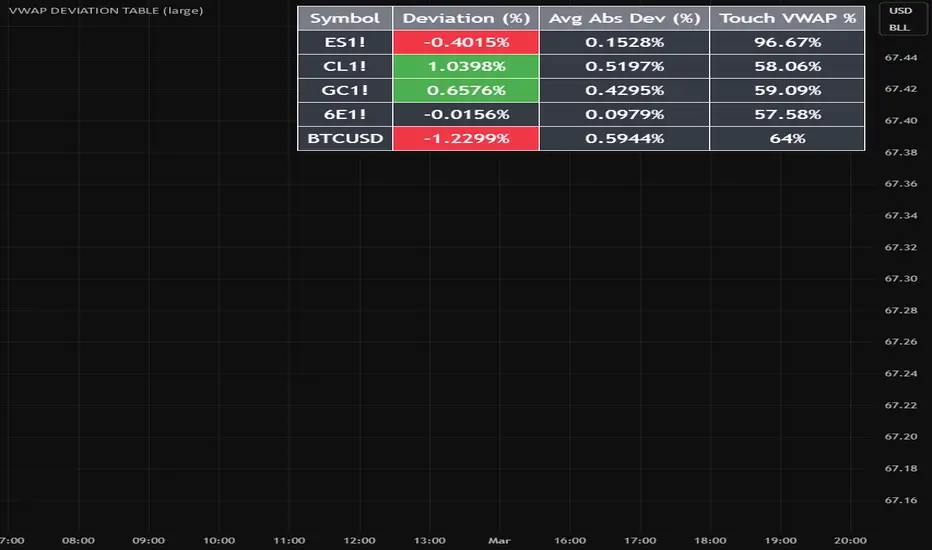Select the 67.22 price scale label
Viewport: 932px width, 550px height.
900,405
